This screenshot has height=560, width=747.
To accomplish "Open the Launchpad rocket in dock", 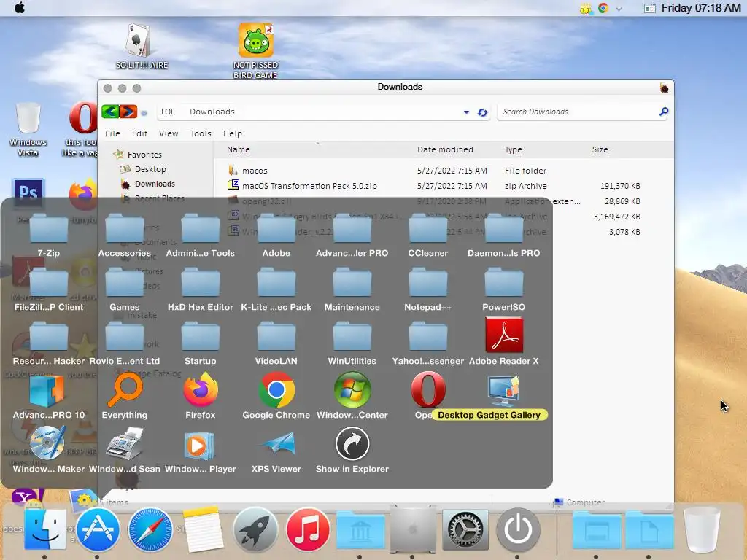I will click(x=255, y=529).
